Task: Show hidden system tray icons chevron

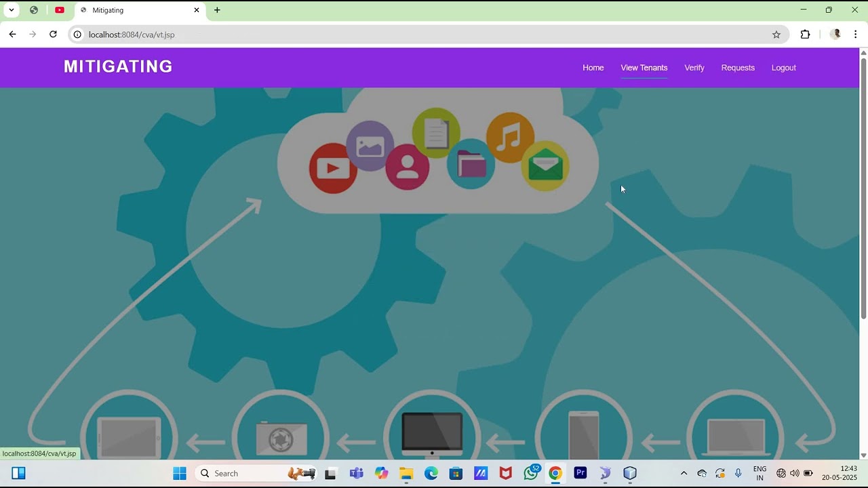Action: point(684,473)
